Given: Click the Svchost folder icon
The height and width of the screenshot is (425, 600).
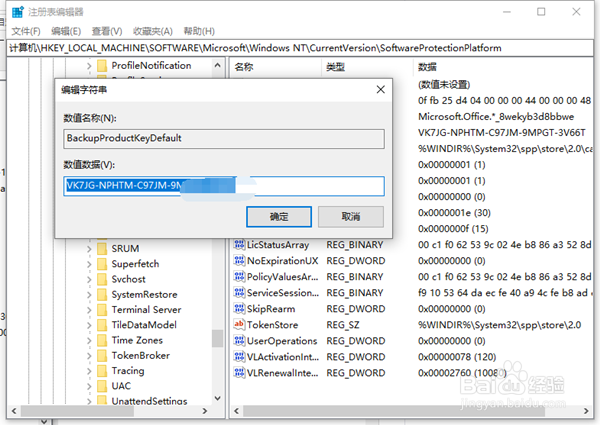Looking at the screenshot, I should 102,279.
